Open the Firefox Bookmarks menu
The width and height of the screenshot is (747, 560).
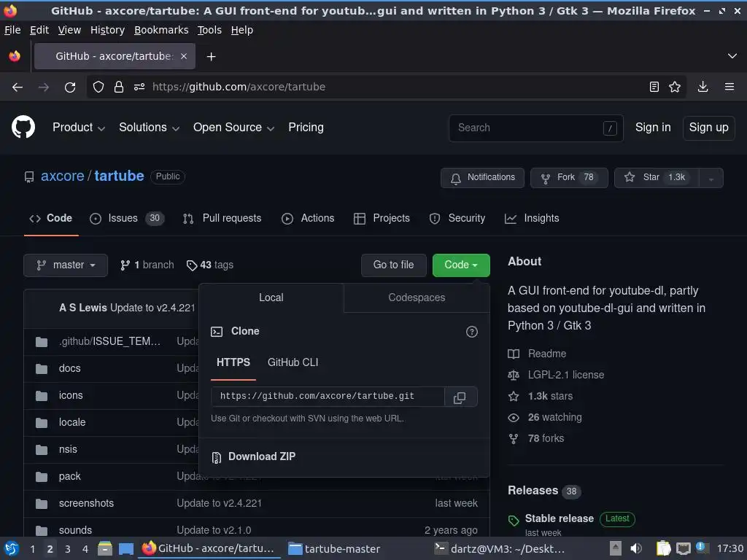coord(161,30)
